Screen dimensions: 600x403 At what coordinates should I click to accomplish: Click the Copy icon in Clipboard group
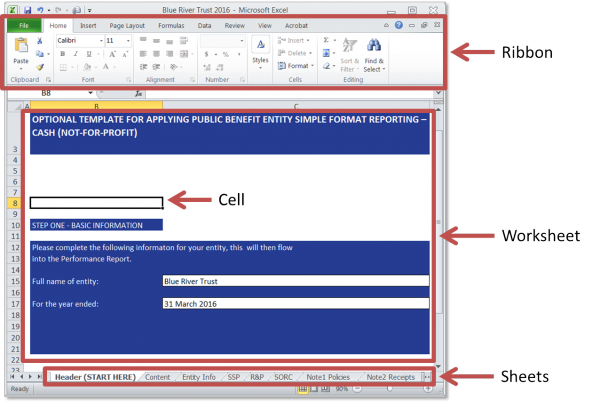click(39, 54)
